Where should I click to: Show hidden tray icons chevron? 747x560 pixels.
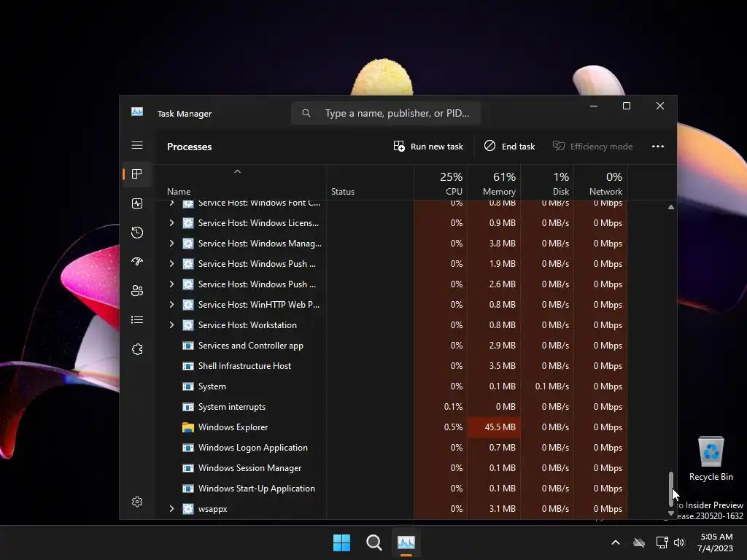click(x=616, y=542)
